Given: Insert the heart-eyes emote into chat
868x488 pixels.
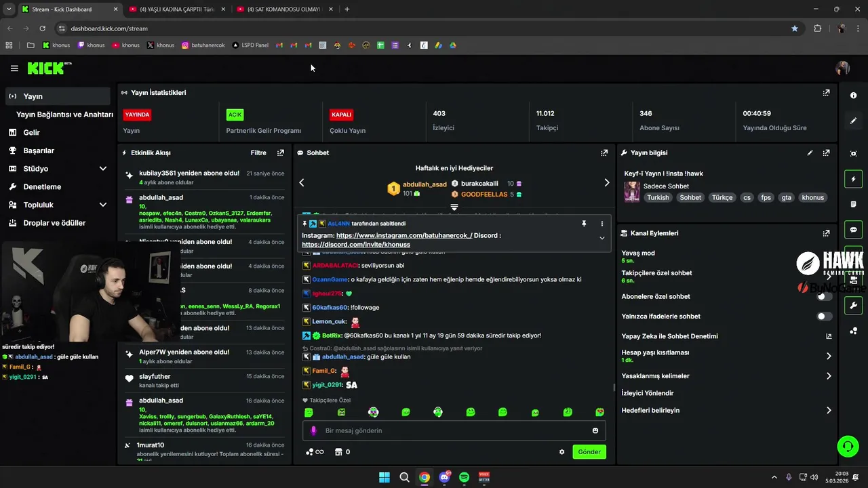Looking at the screenshot, I should pos(599,412).
